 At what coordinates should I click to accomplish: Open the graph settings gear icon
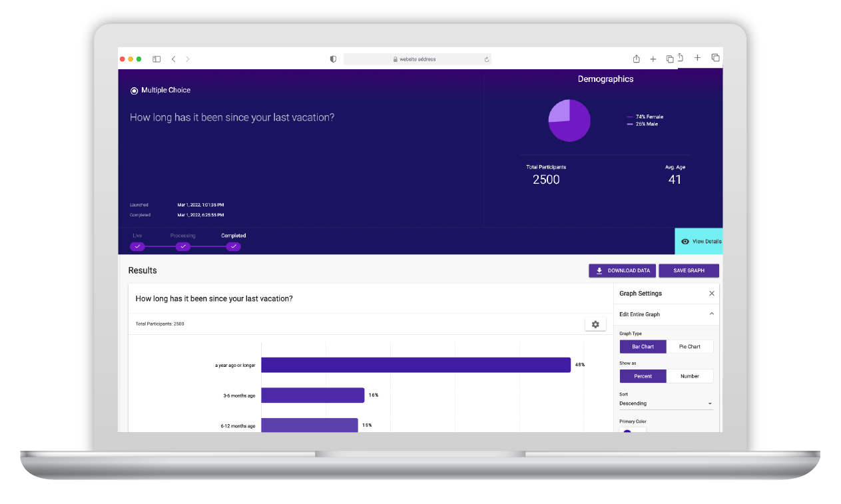tap(595, 324)
